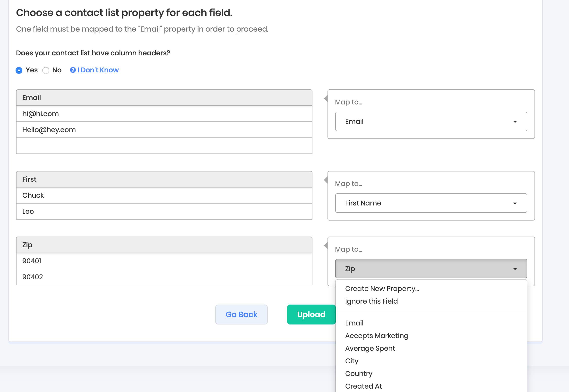Select Average Spent from the list

(x=370, y=348)
